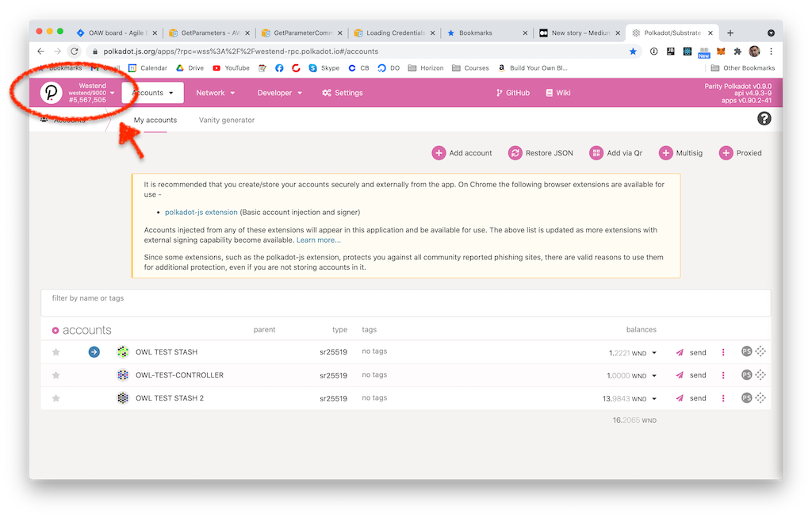Screen dimensions: 812x518
Task: Open the MetaMask fox extension
Action: click(x=721, y=52)
